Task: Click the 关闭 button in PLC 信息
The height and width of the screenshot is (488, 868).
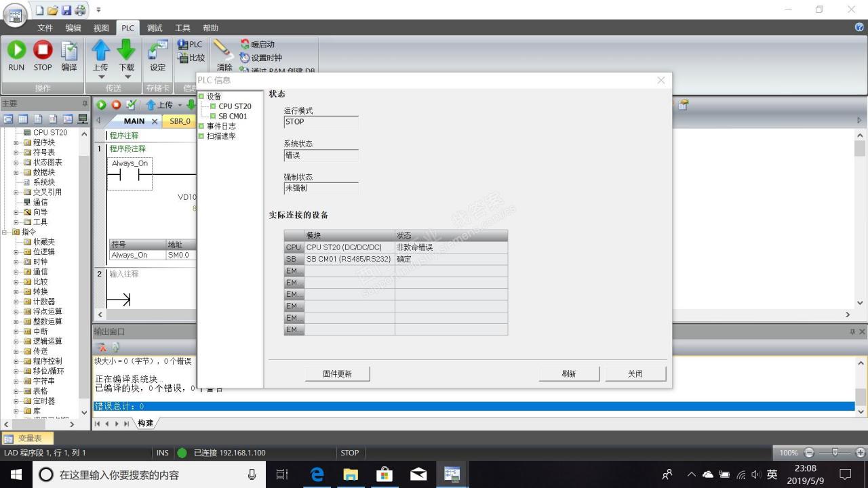Action: 635,373
